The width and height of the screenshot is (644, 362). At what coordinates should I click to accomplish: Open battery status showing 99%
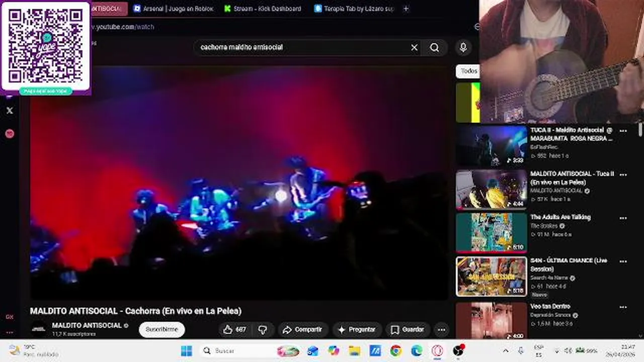tap(587, 350)
